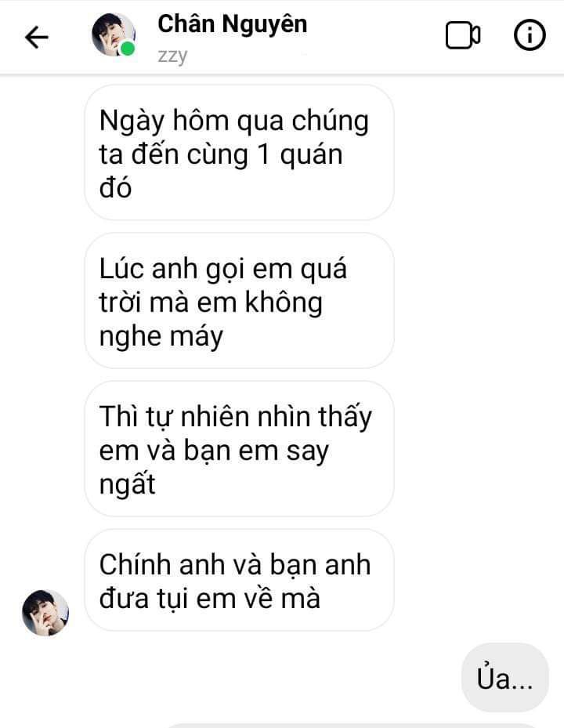Select the message starting with Ngày hôm qua
Viewport: 564px width, 728px height.
(x=239, y=153)
